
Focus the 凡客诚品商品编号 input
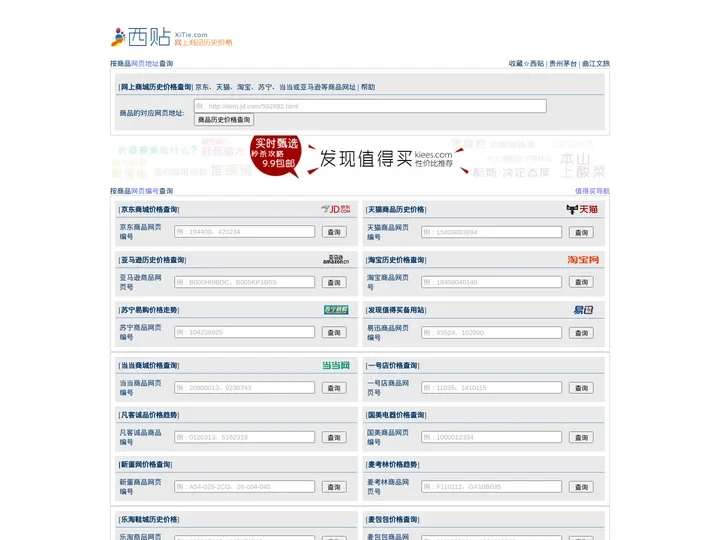click(244, 437)
